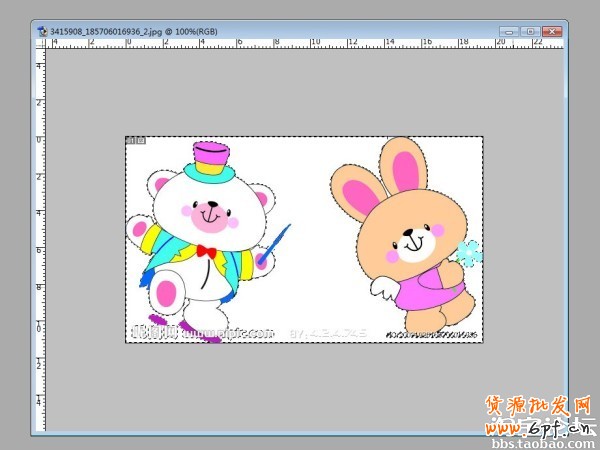600x450 pixels.
Task: Click the rabbit's blue flower
Action: click(470, 253)
